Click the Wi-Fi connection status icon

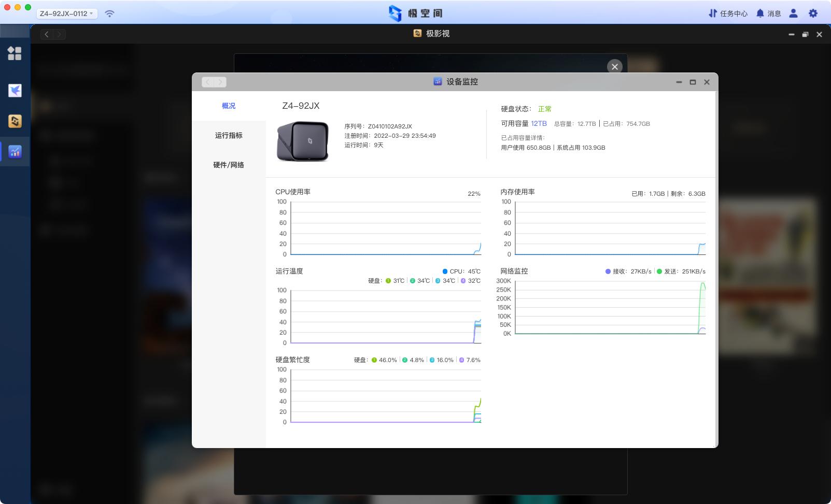(109, 13)
